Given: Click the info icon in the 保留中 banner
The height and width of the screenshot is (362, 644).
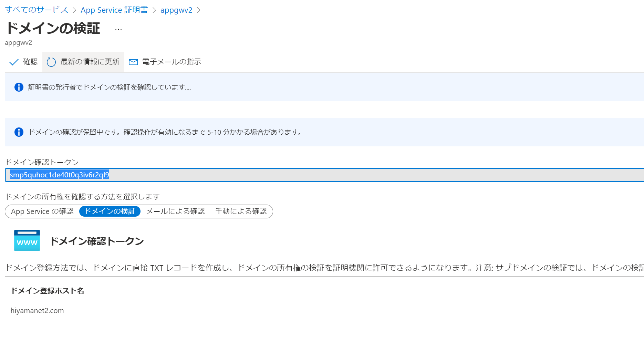Looking at the screenshot, I should pyautogui.click(x=19, y=132).
